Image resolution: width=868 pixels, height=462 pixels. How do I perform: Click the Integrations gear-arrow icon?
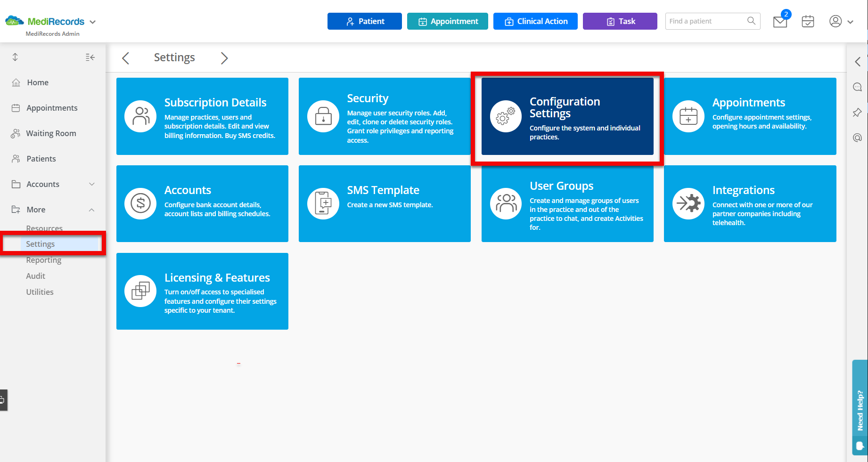click(x=688, y=203)
